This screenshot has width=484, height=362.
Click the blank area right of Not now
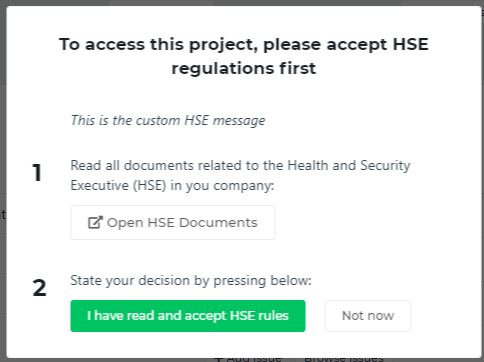coord(445,316)
